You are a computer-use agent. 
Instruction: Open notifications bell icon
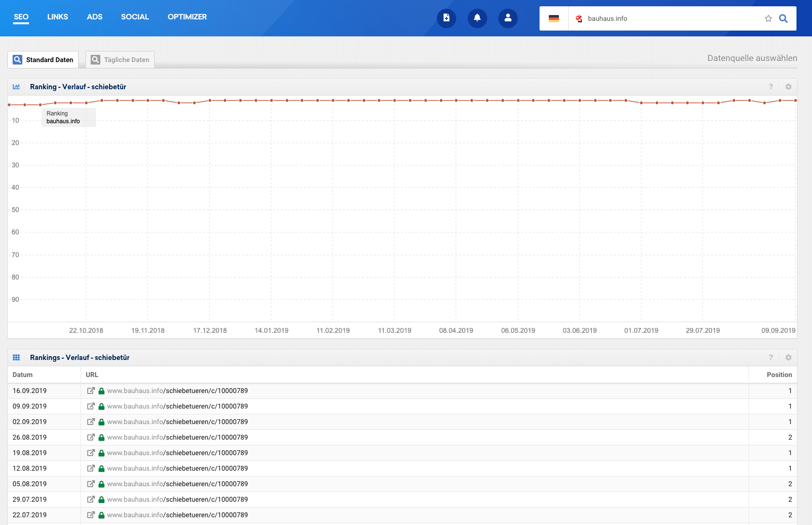[477, 18]
